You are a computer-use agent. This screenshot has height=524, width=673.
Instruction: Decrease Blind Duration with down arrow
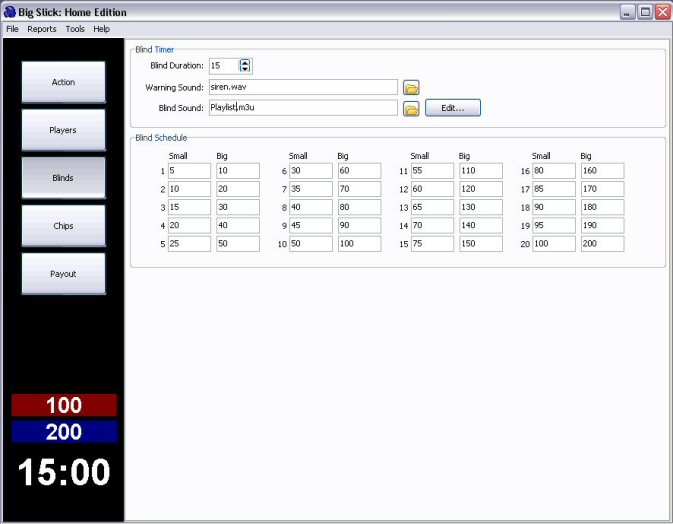tap(246, 70)
